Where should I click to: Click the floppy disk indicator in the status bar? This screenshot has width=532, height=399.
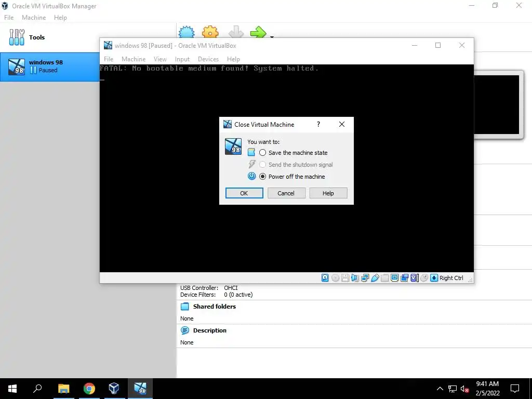pyautogui.click(x=345, y=278)
